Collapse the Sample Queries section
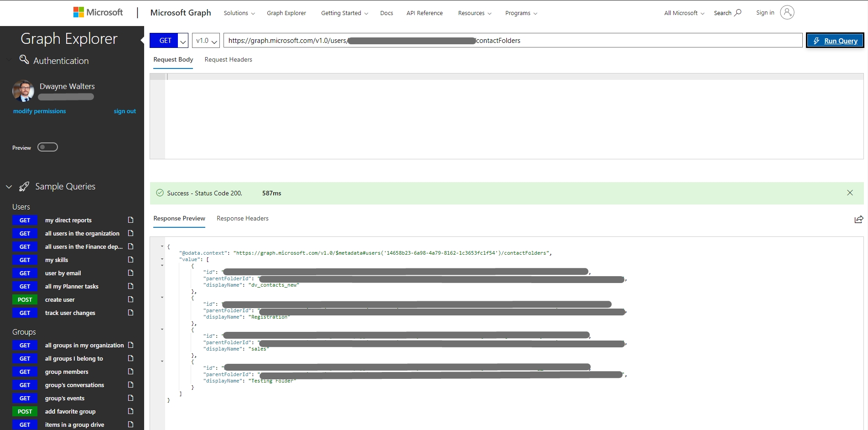This screenshot has height=430, width=868. [x=9, y=187]
